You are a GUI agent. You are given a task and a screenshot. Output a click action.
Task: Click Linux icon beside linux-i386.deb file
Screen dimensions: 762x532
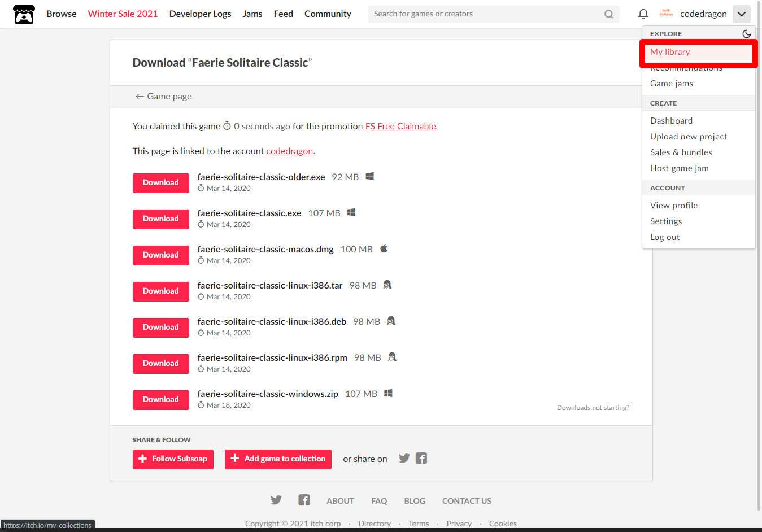[391, 321]
